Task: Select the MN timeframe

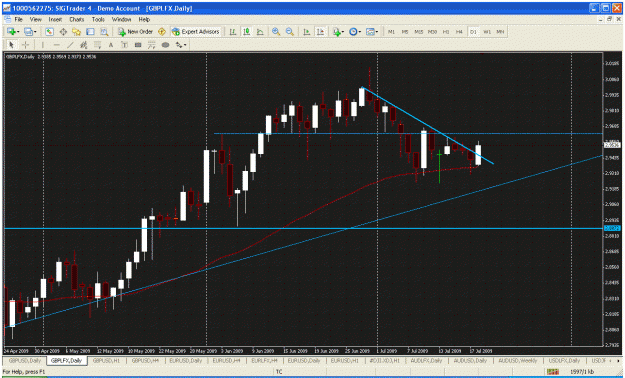Action: click(x=500, y=32)
